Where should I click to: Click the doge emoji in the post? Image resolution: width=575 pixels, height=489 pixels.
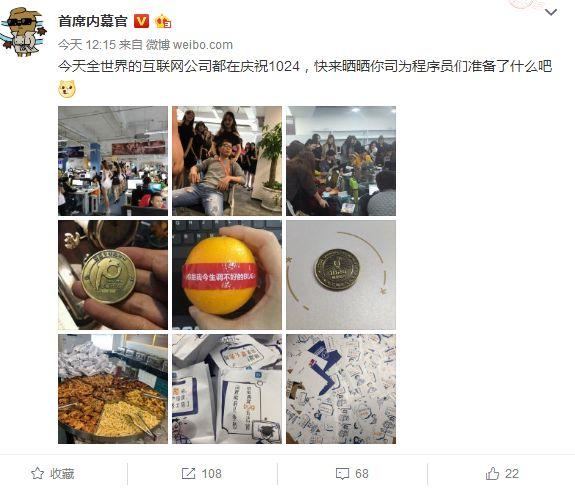tap(67, 89)
